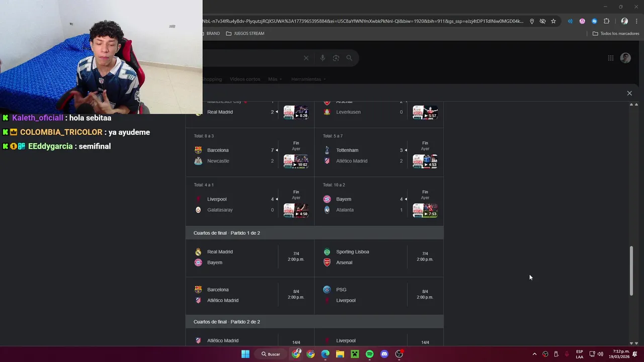
Task: Open the JUEGOS STREAM bookmarks folder
Action: 245,33
